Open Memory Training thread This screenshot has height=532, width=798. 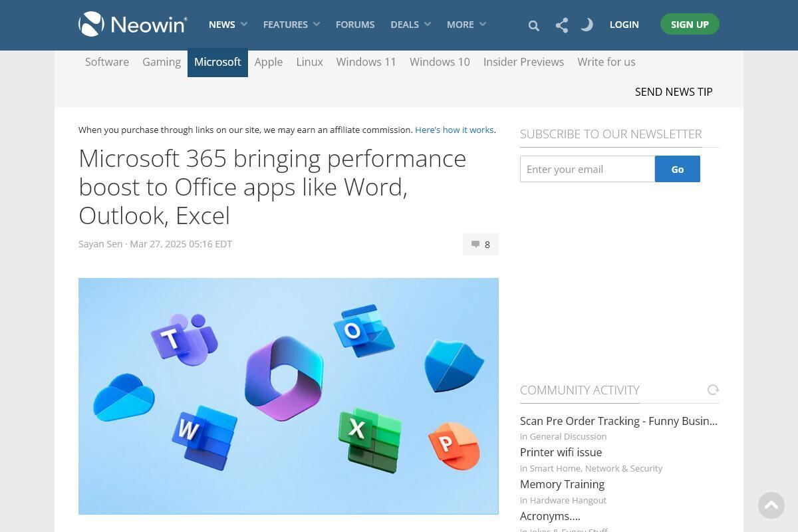(562, 484)
